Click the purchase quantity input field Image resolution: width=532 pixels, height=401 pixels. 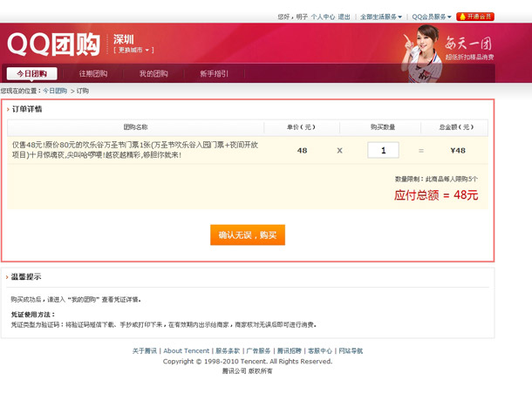pyautogui.click(x=383, y=150)
